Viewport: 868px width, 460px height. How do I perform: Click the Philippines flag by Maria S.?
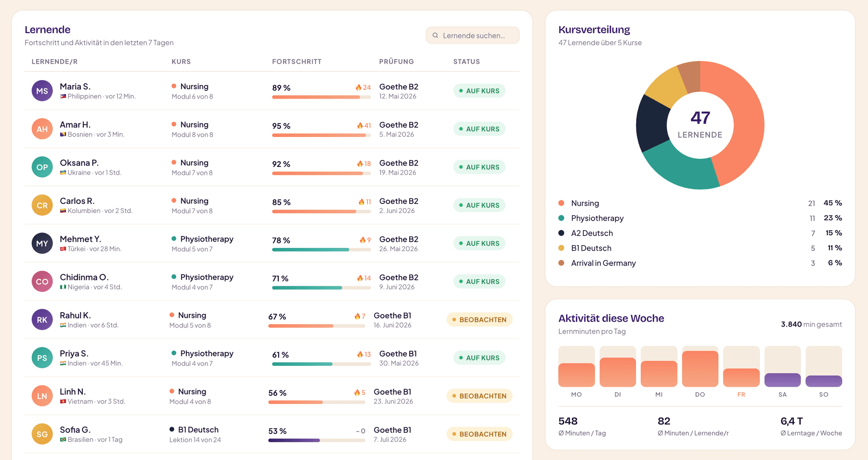(x=63, y=96)
